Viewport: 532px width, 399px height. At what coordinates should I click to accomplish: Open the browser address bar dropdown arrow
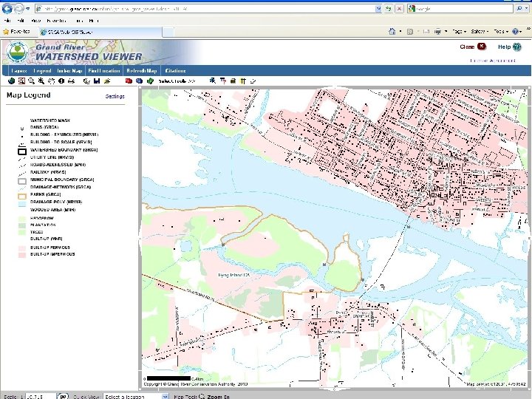(379, 8)
